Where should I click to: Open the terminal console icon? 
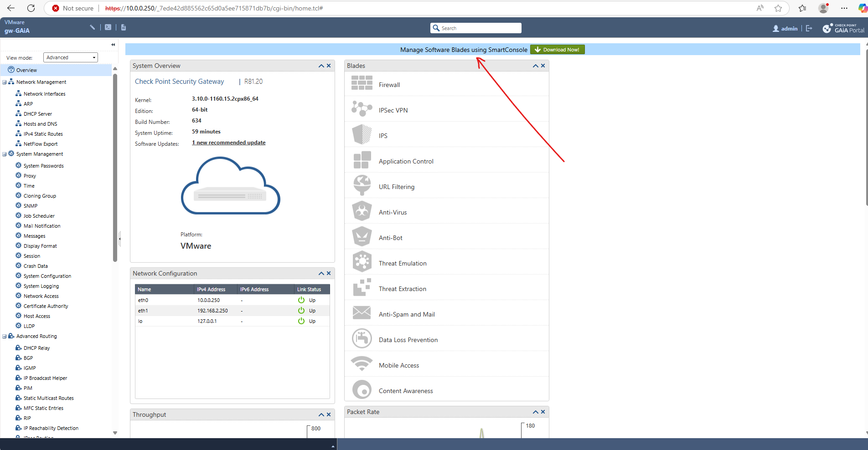click(108, 27)
